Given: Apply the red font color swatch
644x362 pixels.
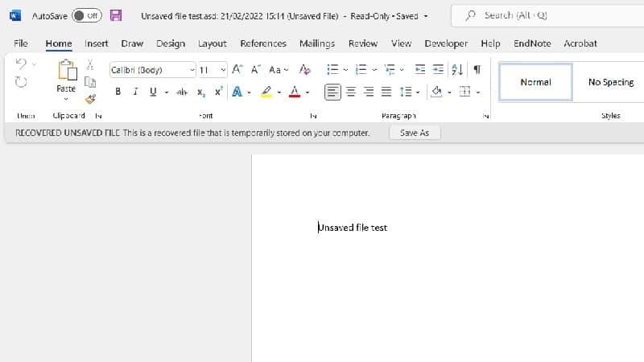Looking at the screenshot, I should pos(295,93).
